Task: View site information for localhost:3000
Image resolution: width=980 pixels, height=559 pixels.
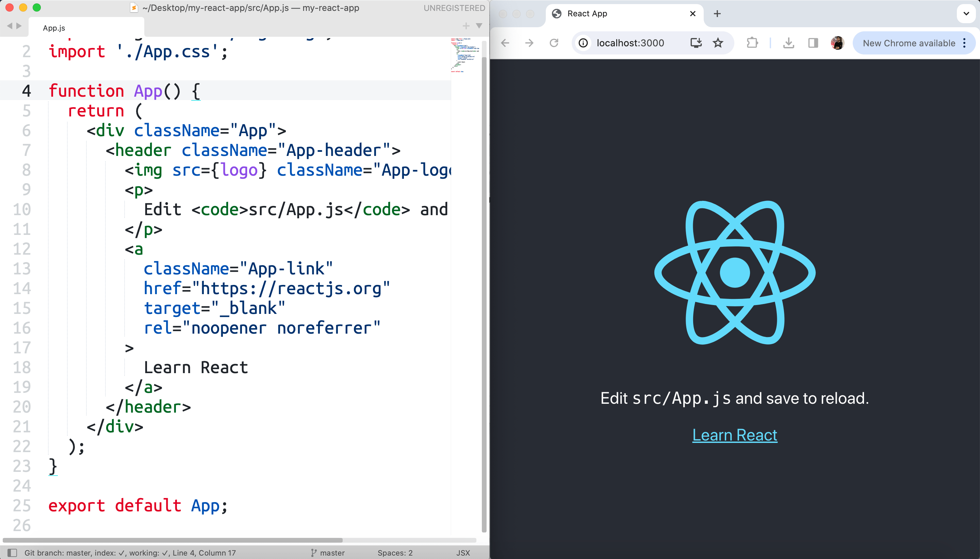Action: coord(583,43)
